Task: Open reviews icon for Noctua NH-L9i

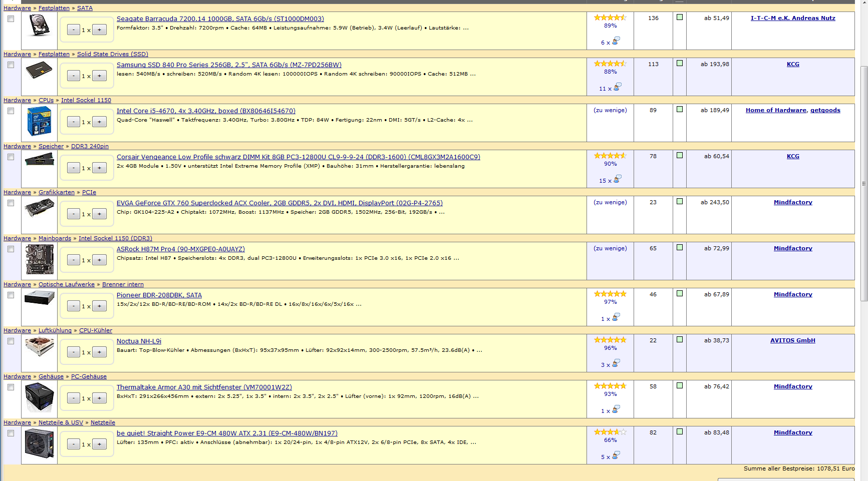Action: coord(616,363)
